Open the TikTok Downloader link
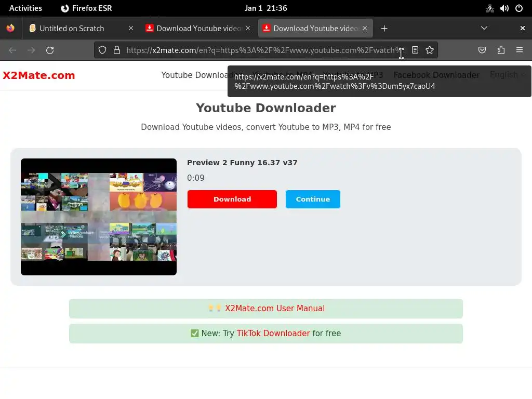Screen dimensions: 532x399 coord(273,333)
